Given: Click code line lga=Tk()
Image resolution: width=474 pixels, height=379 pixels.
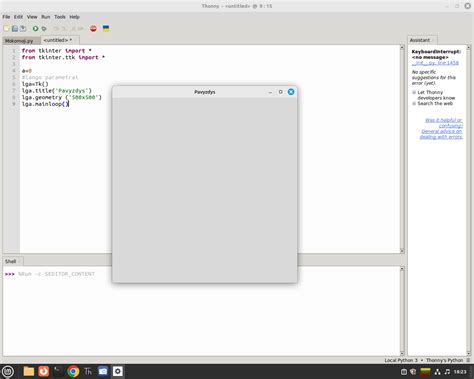Looking at the screenshot, I should pos(35,84).
